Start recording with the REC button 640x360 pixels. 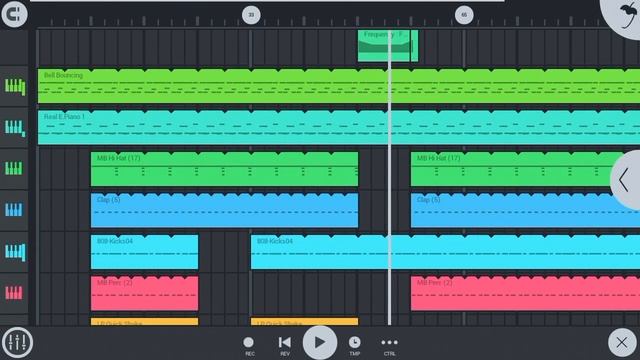tap(249, 345)
